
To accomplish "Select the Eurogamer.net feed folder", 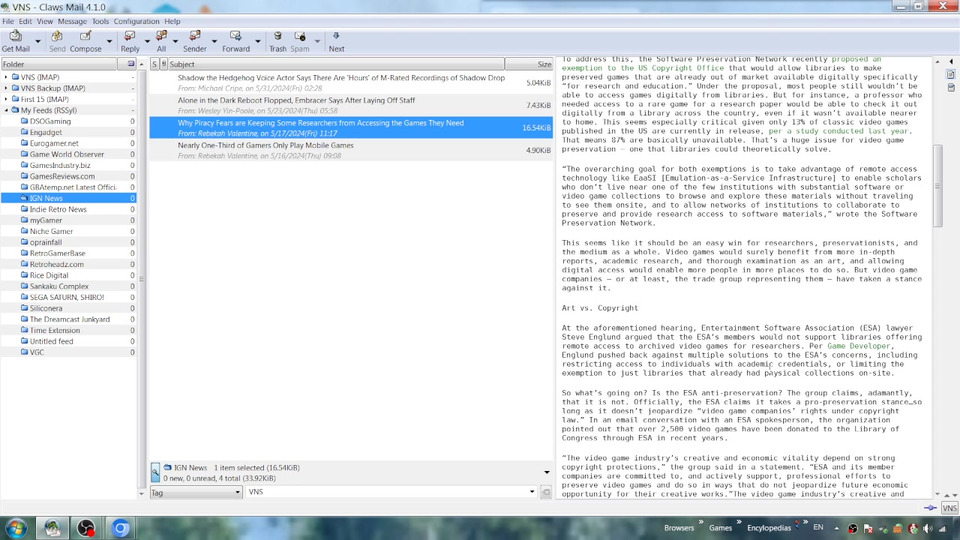I will coord(54,143).
